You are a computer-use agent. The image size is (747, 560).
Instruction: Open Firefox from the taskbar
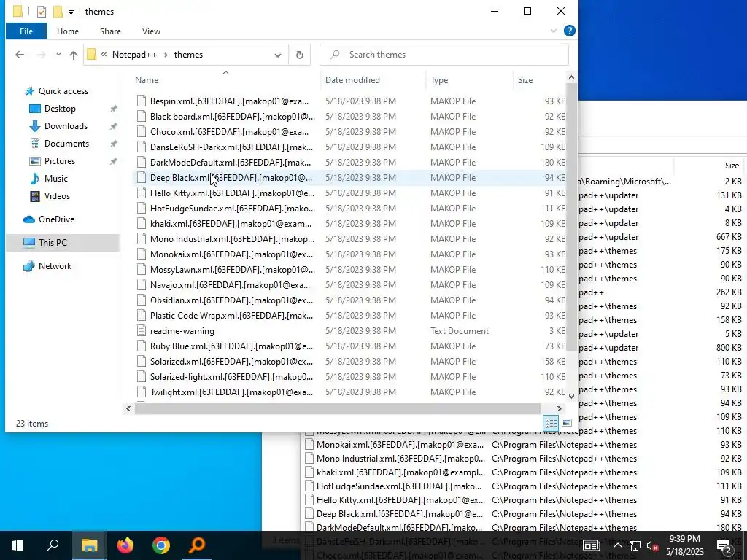pyautogui.click(x=125, y=545)
